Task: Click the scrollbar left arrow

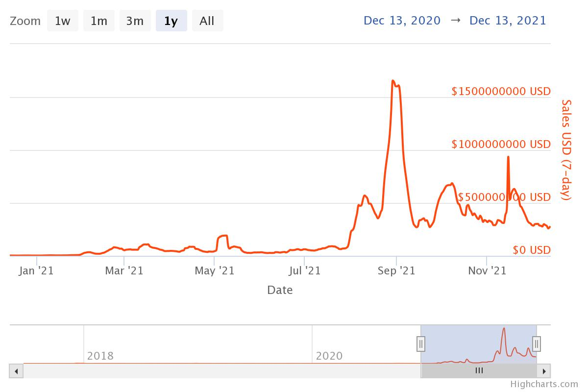Action: 16,371
